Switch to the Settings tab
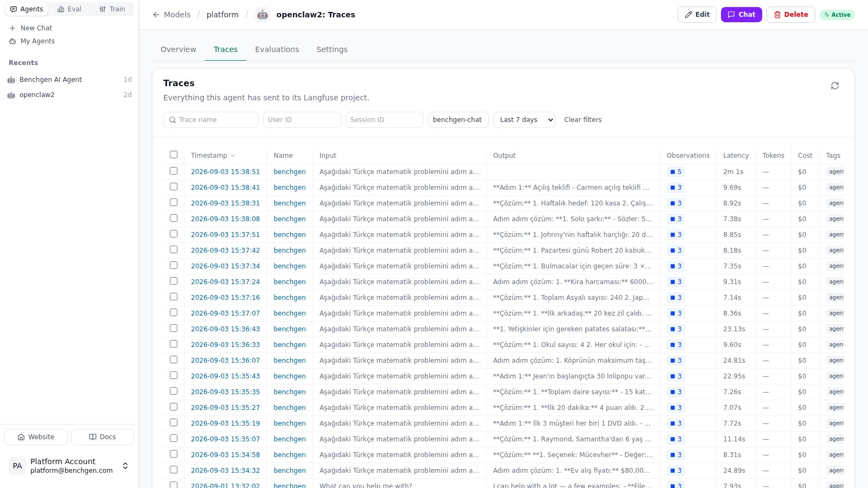 pos(332,49)
